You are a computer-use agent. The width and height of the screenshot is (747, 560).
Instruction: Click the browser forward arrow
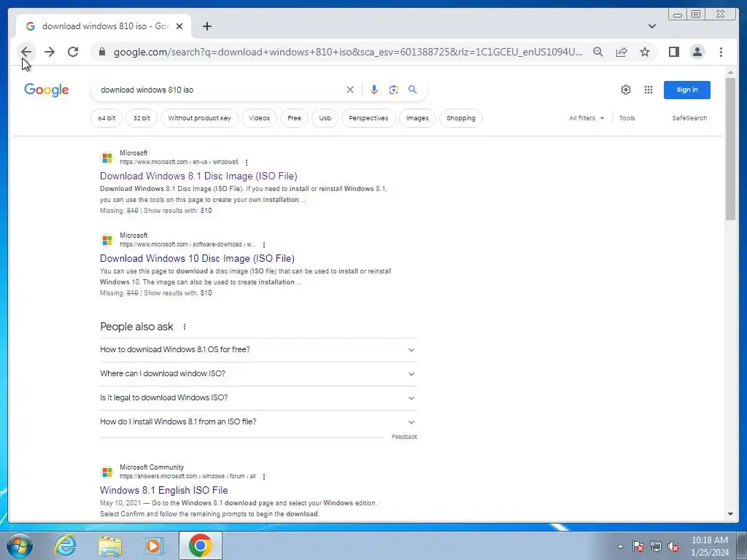coord(50,52)
